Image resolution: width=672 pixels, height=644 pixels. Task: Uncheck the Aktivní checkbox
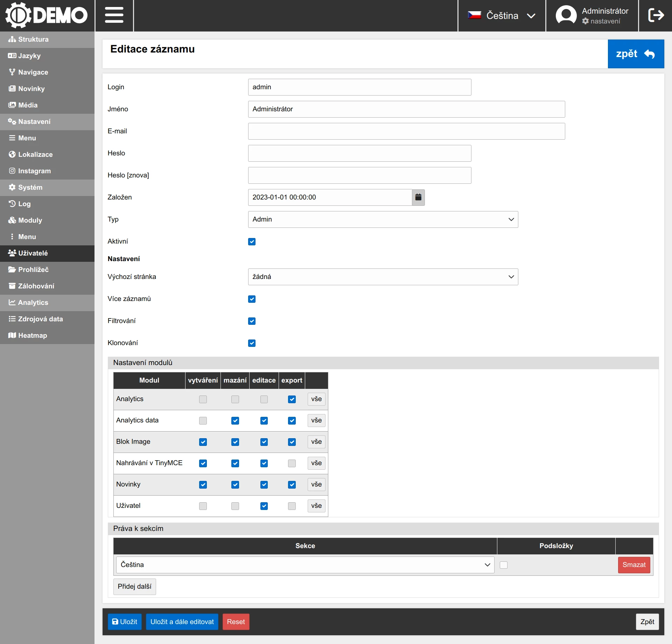pyautogui.click(x=252, y=242)
